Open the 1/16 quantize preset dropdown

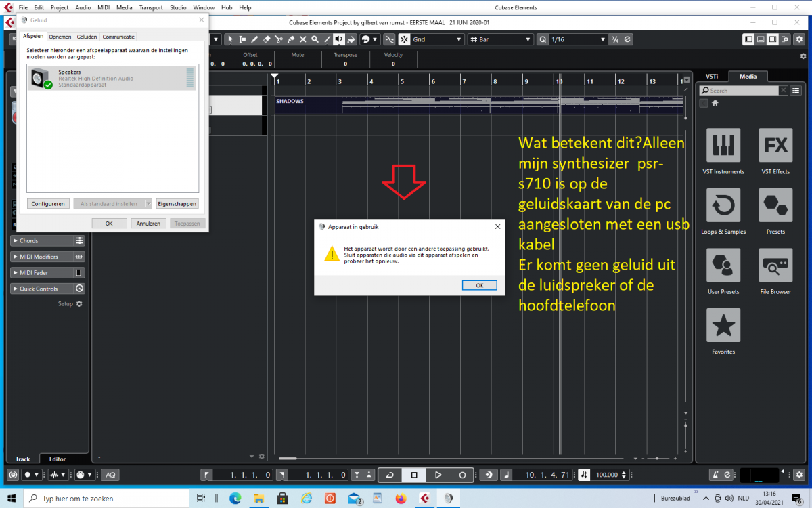coord(579,39)
